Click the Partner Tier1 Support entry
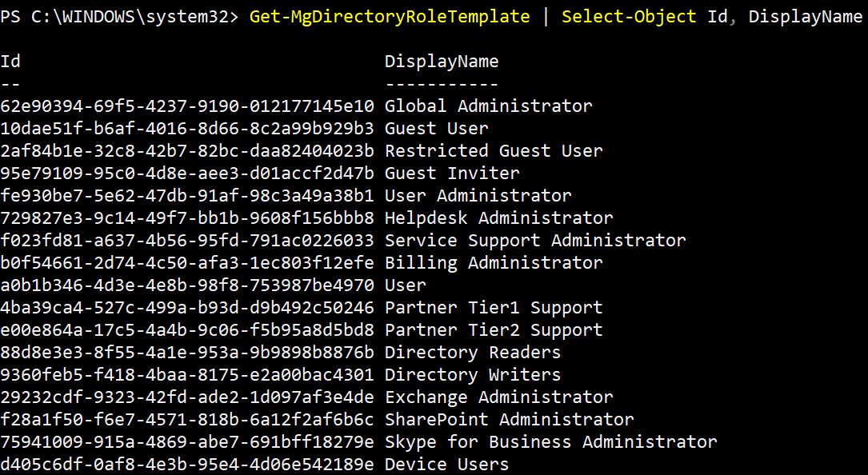This screenshot has height=475, width=868. (x=494, y=307)
